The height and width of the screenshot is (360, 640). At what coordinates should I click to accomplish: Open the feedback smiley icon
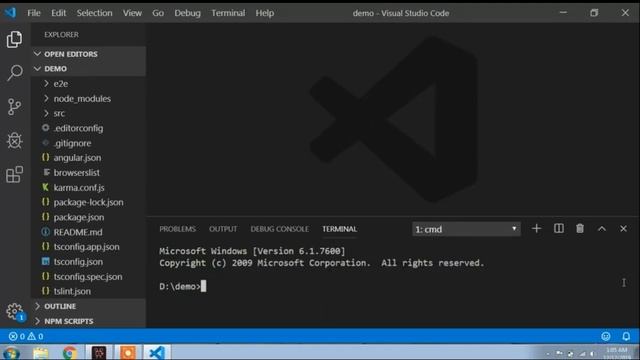click(x=606, y=336)
